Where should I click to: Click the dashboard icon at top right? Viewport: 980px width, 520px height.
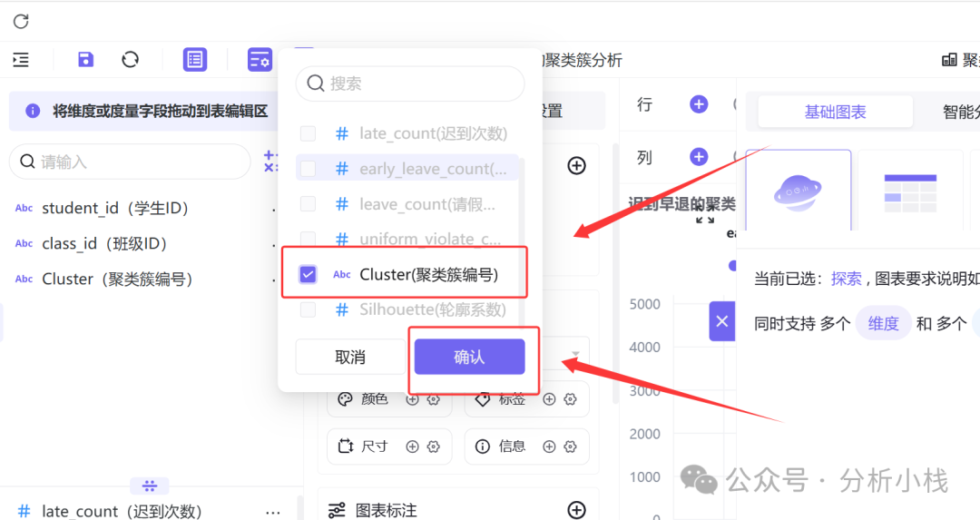[x=949, y=60]
